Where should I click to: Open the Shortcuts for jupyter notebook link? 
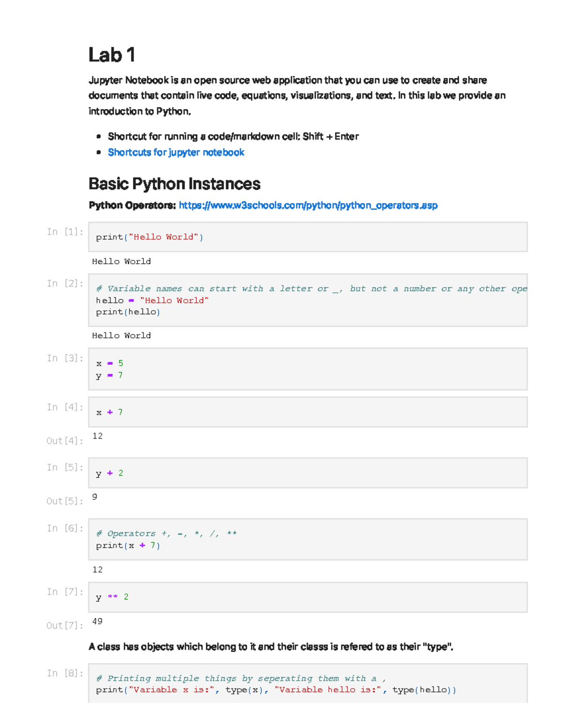(x=176, y=152)
